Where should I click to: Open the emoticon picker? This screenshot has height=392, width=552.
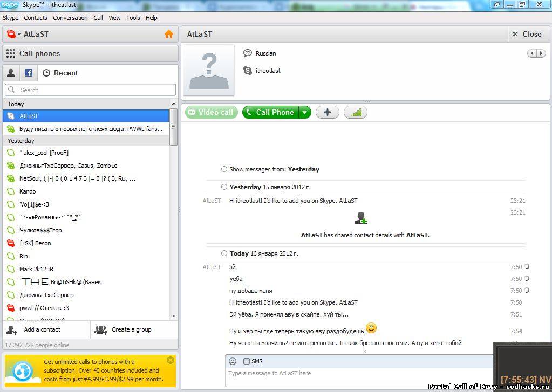coord(233,361)
